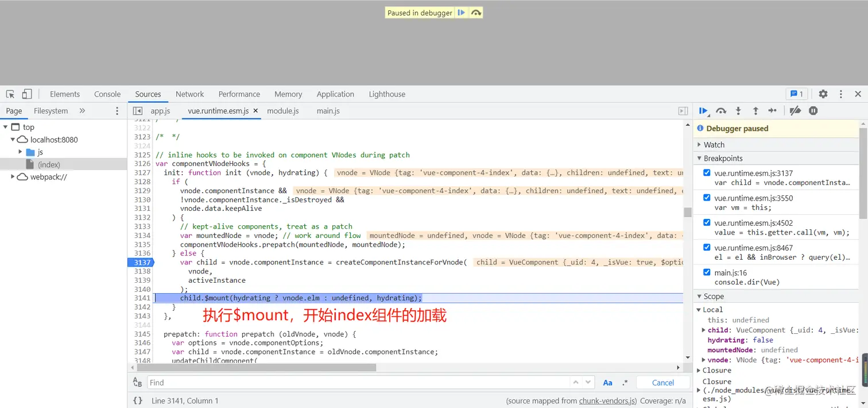The width and height of the screenshot is (868, 408).
Task: Open DevTools more options menu
Action: coord(841,94)
